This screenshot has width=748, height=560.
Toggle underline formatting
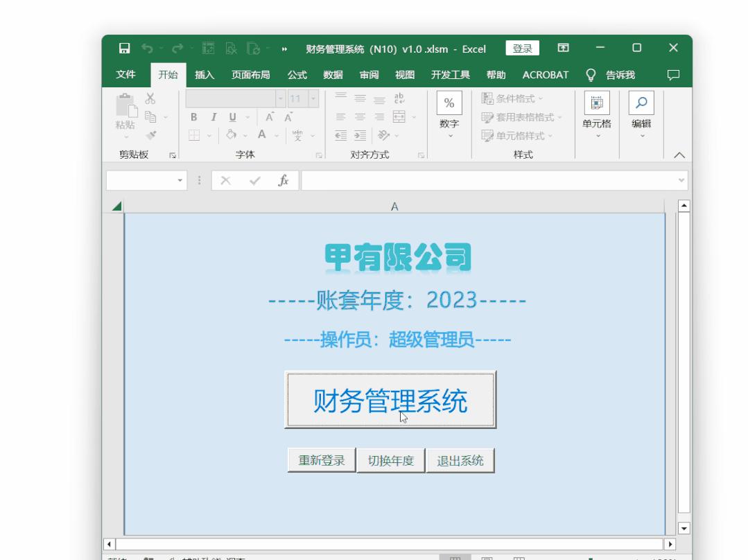click(x=232, y=117)
